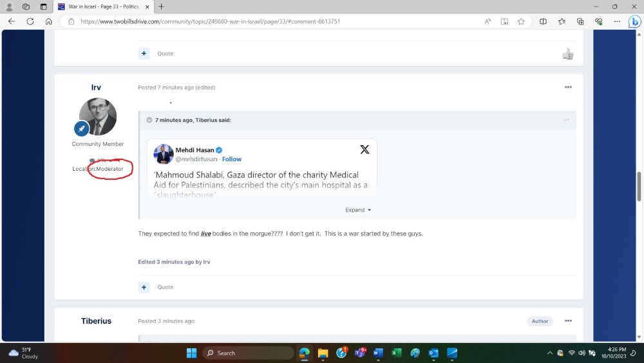Open the Wi-Fi network settings
The image size is (644, 363).
click(571, 353)
